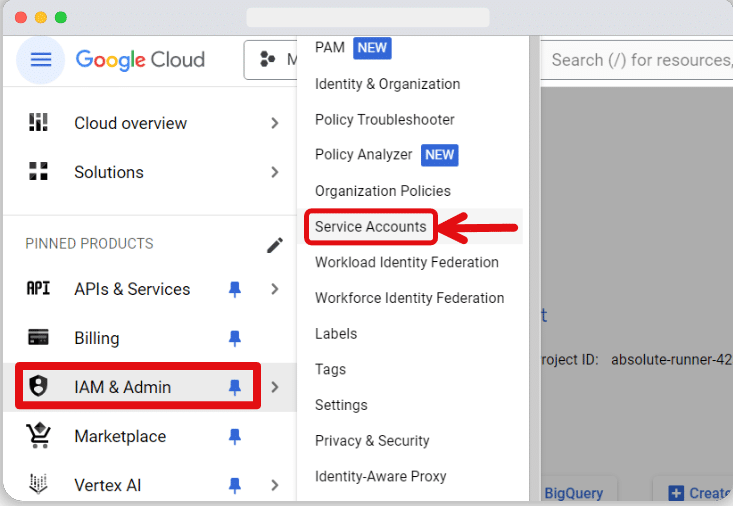Click Marketplace in pinned products
This screenshot has width=733, height=506.
tap(120, 436)
